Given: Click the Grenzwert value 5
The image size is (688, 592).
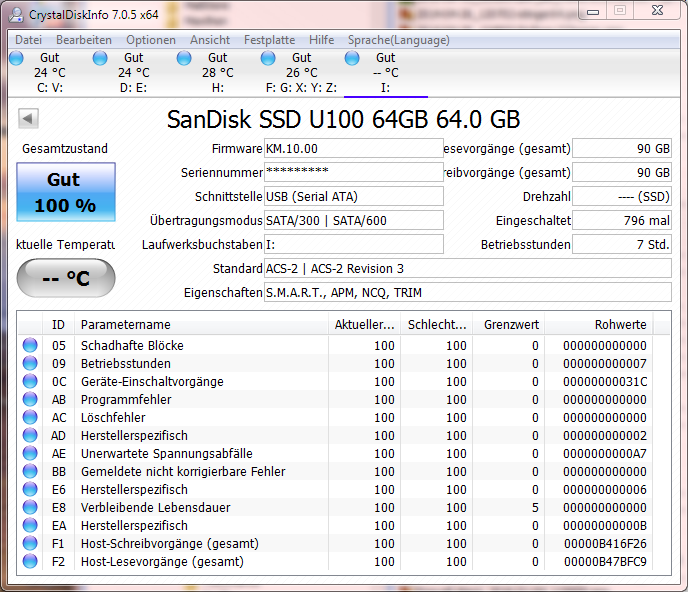Looking at the screenshot, I should click(535, 507).
